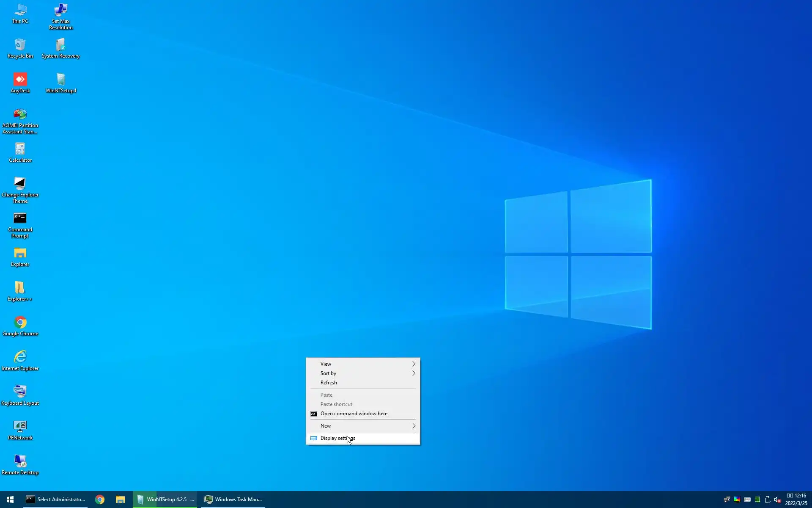Expand the View submenu

[x=363, y=364]
